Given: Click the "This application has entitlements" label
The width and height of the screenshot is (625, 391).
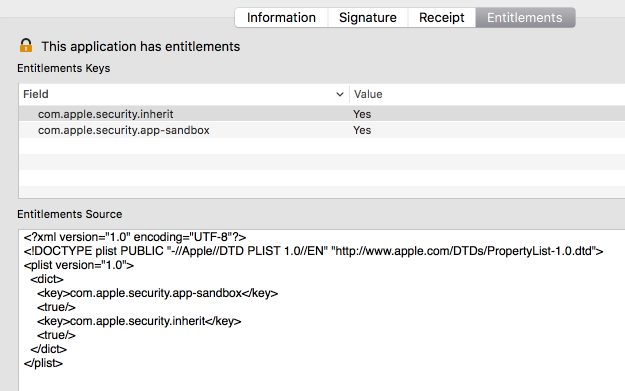Looking at the screenshot, I should pos(141,47).
